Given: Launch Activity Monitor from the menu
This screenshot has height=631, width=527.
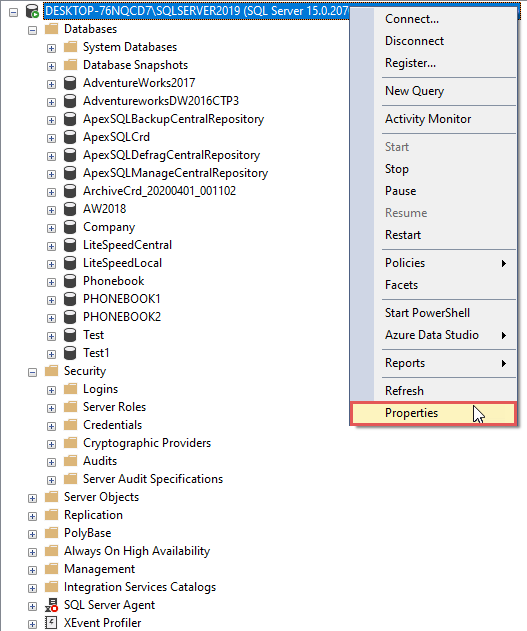Looking at the screenshot, I should coord(433,119).
